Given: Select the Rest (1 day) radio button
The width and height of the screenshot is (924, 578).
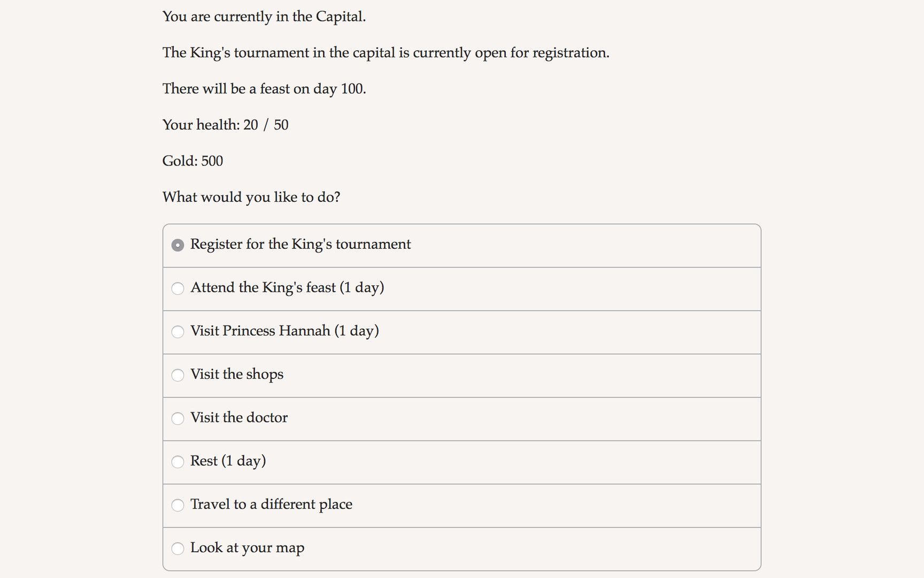Looking at the screenshot, I should [x=178, y=462].
